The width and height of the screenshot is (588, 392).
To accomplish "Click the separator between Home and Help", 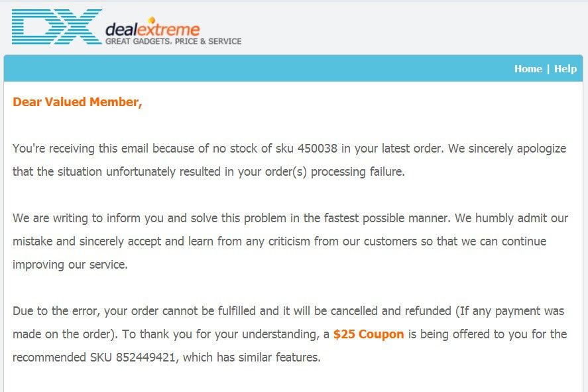I will [x=548, y=68].
